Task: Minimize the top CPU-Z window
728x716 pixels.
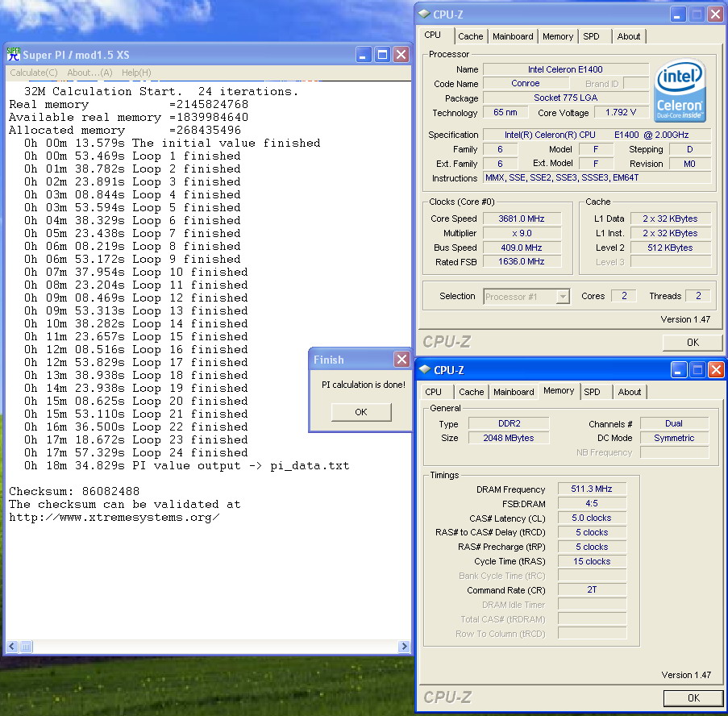Action: [678, 15]
